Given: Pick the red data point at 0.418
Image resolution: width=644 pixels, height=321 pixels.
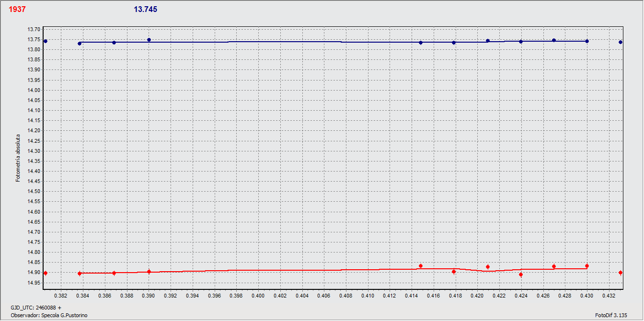Looking at the screenshot, I should [x=454, y=272].
